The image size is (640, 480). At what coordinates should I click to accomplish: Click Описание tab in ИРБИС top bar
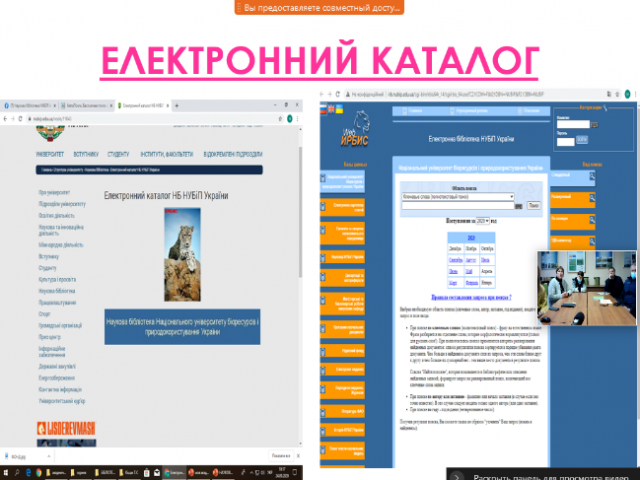(x=529, y=111)
